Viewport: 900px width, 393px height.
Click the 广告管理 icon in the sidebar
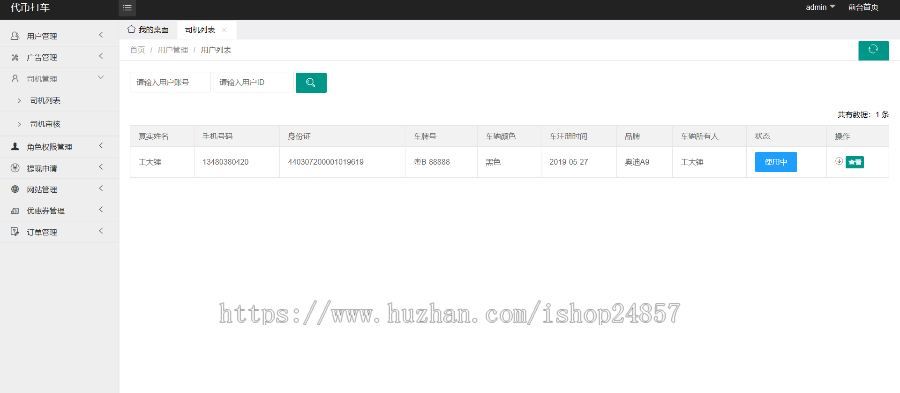15,57
